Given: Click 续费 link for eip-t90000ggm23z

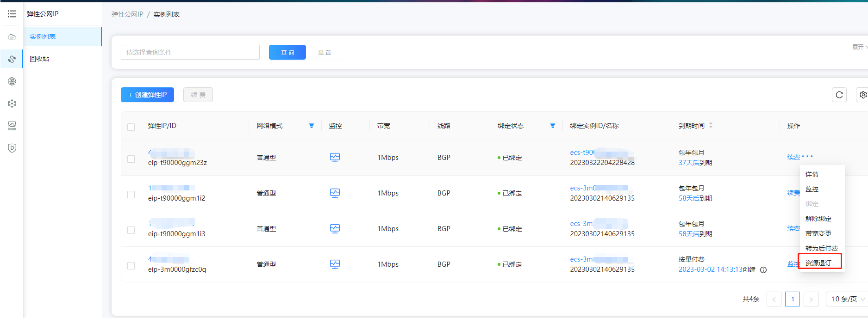Looking at the screenshot, I should [x=793, y=157].
